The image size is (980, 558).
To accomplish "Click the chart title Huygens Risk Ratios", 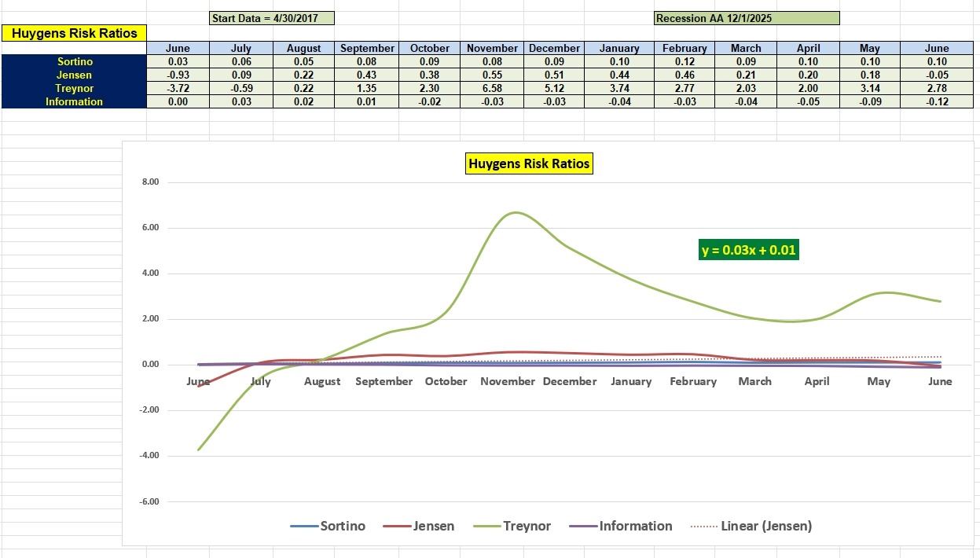I will click(528, 163).
